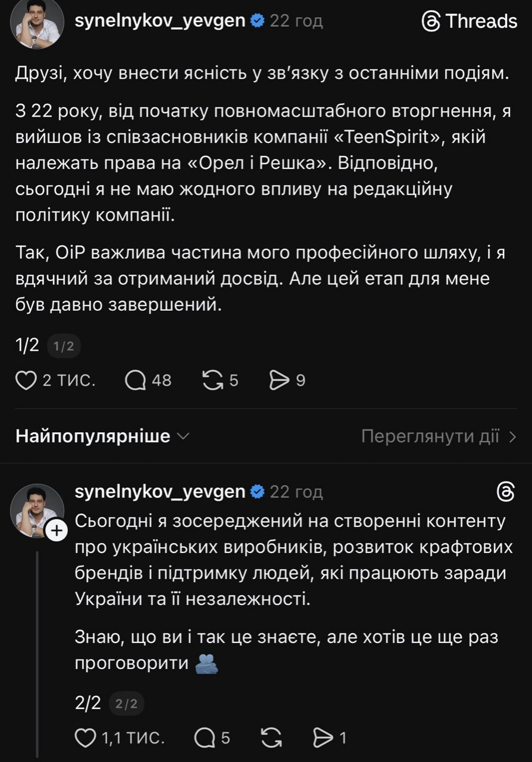
Task: Click the Threads logo at top right
Action: click(x=469, y=21)
